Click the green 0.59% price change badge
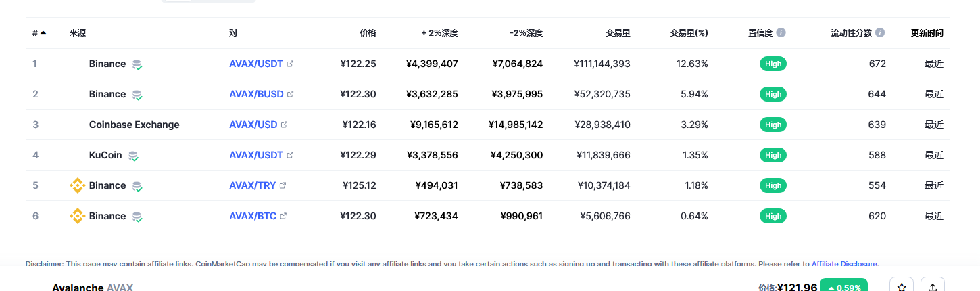 (843, 287)
